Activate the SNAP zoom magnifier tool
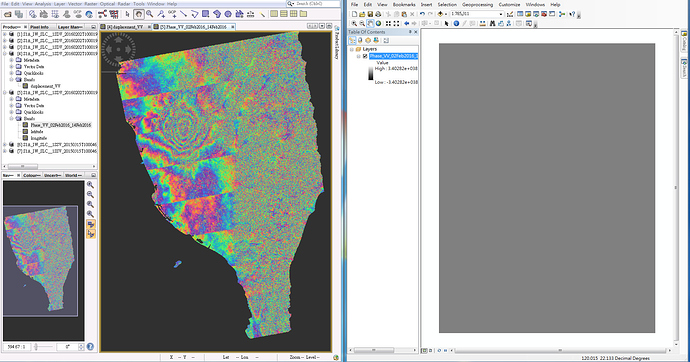690x362 pixels. click(150, 14)
